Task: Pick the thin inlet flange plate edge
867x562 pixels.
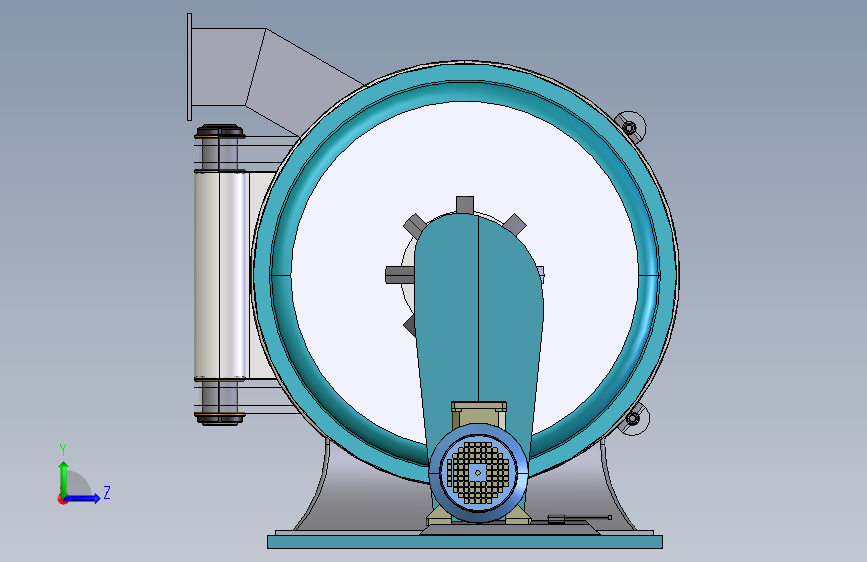Action: (x=190, y=67)
